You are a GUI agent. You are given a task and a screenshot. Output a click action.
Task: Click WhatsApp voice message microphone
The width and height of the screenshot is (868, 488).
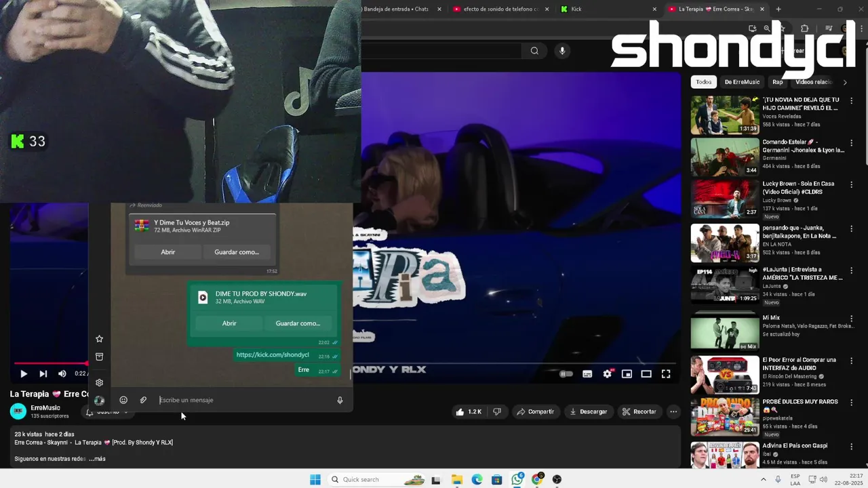coord(340,400)
